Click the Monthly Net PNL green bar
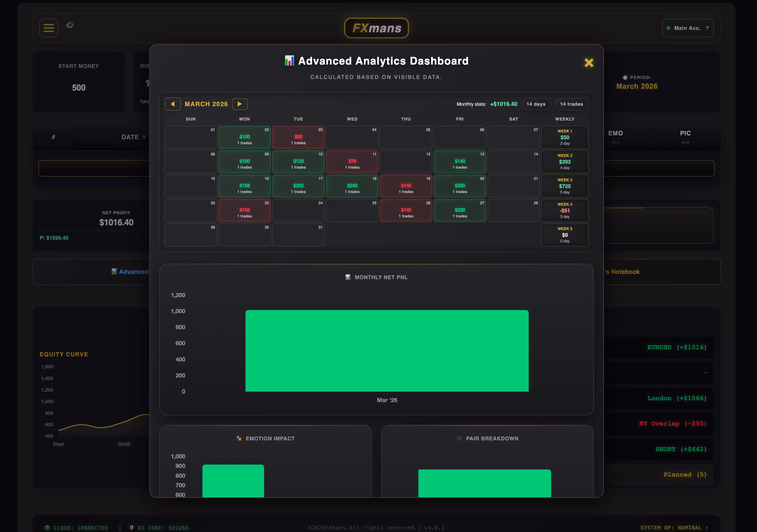The image size is (757, 532). [x=387, y=351]
